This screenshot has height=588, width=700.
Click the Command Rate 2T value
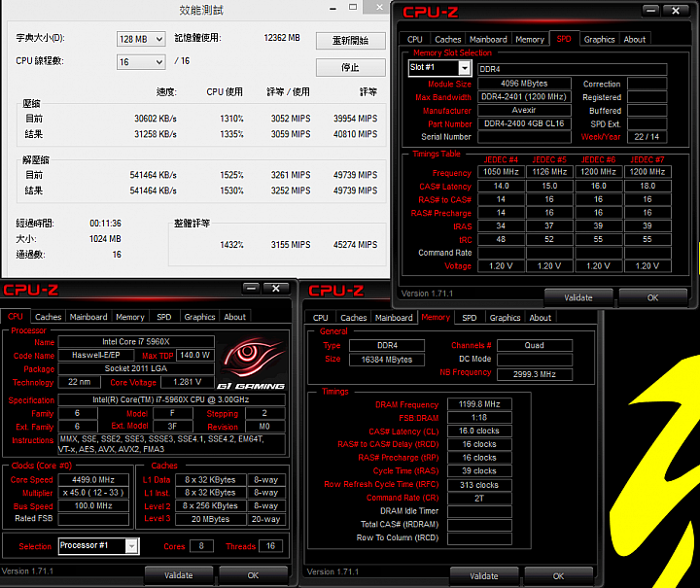pyautogui.click(x=479, y=499)
